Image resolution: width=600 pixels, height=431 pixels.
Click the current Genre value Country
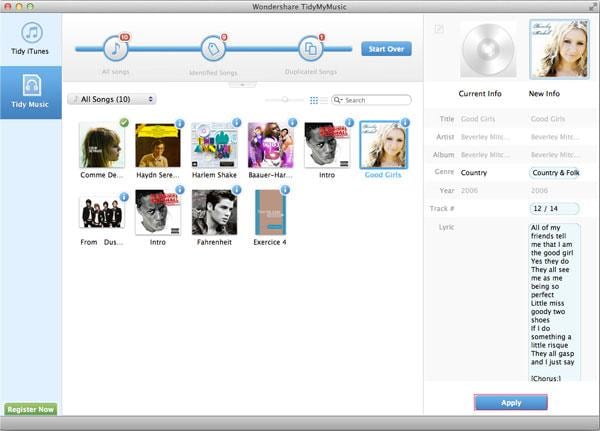click(x=474, y=173)
